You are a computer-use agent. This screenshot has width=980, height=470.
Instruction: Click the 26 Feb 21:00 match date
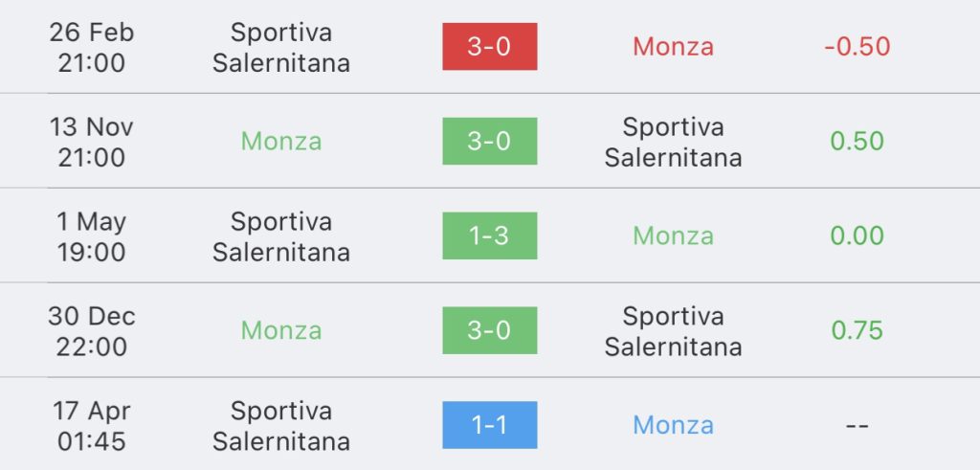click(x=91, y=48)
